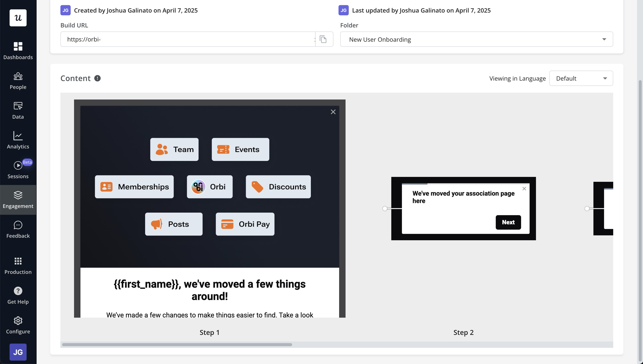Close the Step 1 modal preview
This screenshot has height=364, width=643.
pos(333,112)
